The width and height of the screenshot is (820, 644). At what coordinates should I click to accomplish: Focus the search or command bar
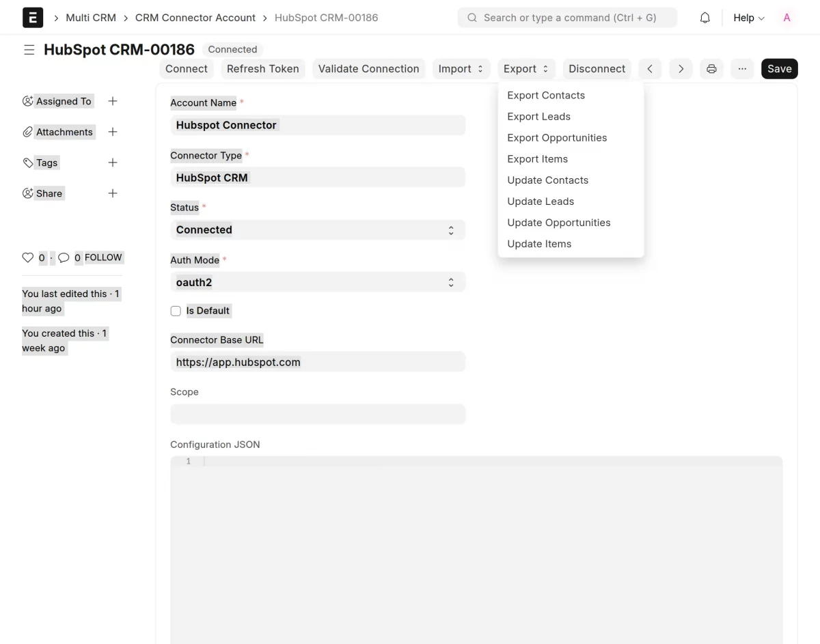pyautogui.click(x=567, y=18)
